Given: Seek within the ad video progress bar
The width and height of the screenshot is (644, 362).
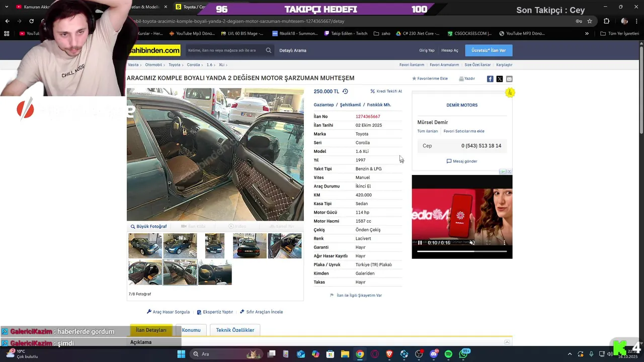Looking at the screenshot, I should 462,251.
